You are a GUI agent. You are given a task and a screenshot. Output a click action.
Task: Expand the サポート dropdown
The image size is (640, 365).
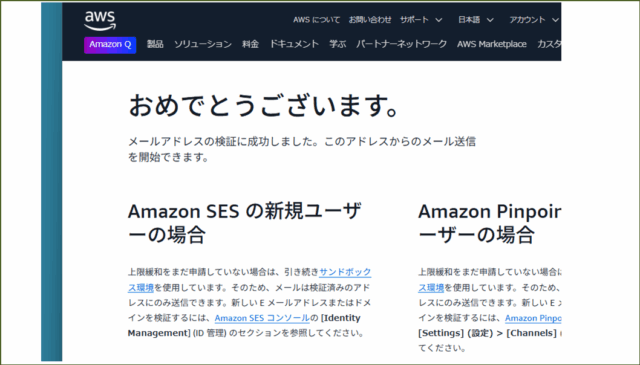point(421,20)
